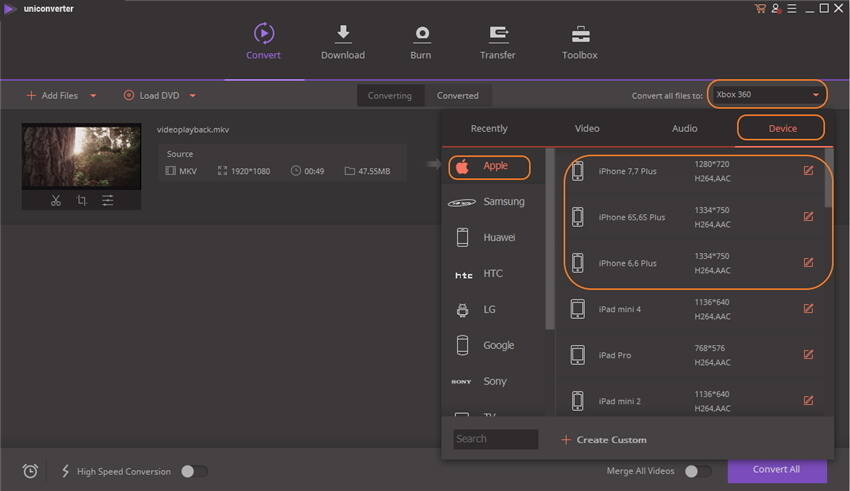Click the Add Files button
The width and height of the screenshot is (850, 491).
[53, 96]
